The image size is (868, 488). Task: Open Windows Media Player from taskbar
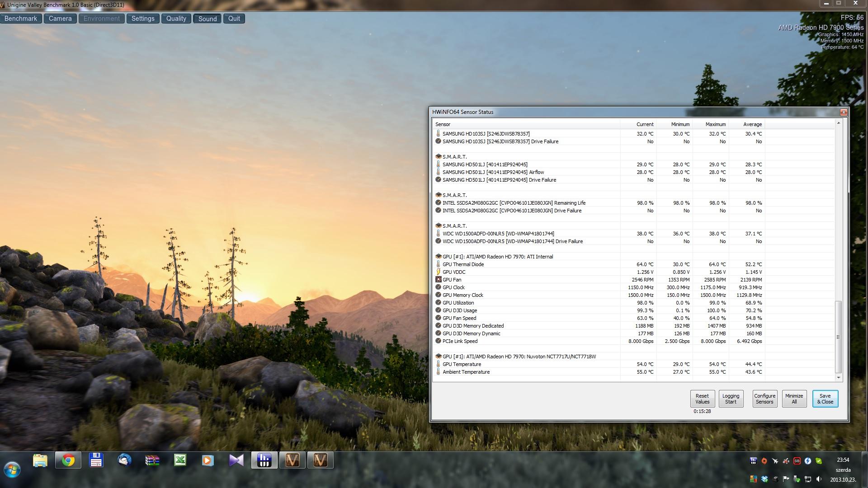point(208,460)
